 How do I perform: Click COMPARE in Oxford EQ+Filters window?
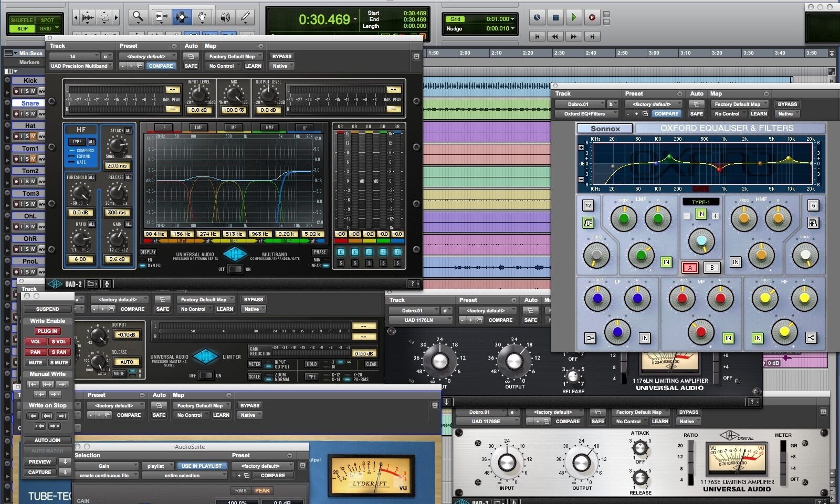click(x=666, y=114)
